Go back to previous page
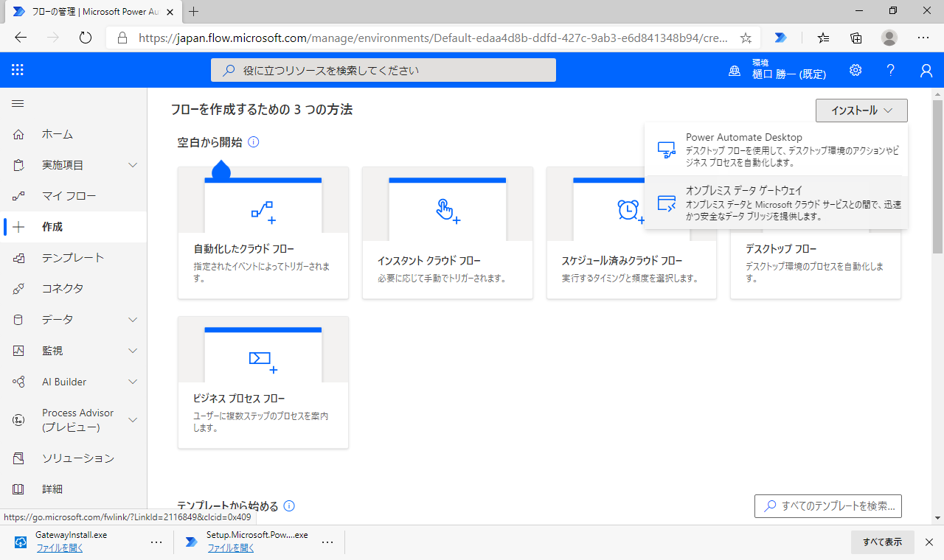 click(21, 38)
